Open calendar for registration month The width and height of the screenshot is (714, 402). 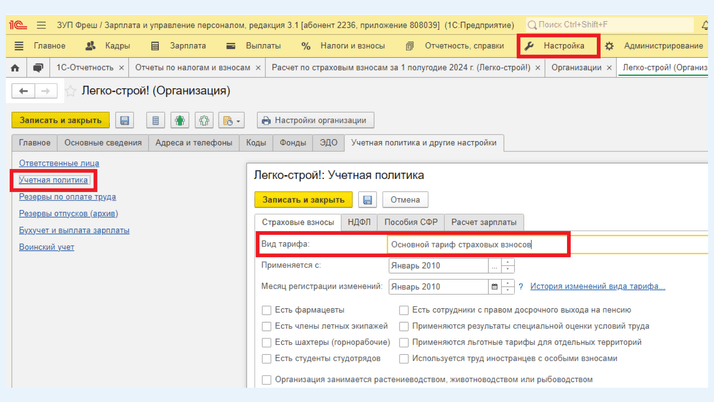point(495,287)
